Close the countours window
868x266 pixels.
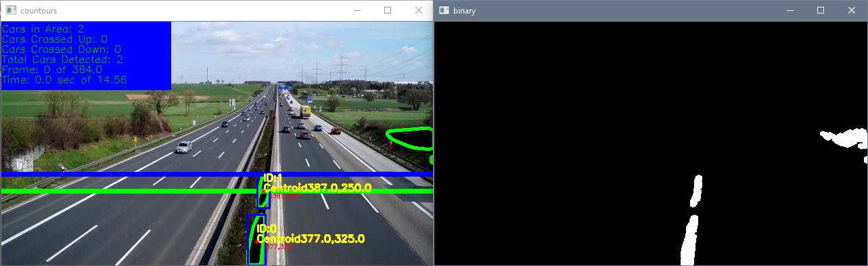click(418, 11)
